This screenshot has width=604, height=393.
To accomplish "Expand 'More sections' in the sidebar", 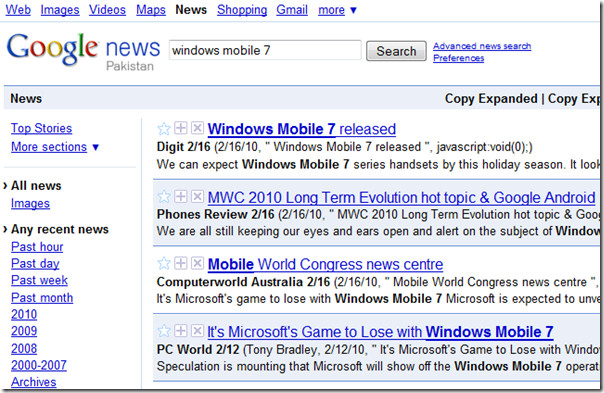I will point(55,147).
